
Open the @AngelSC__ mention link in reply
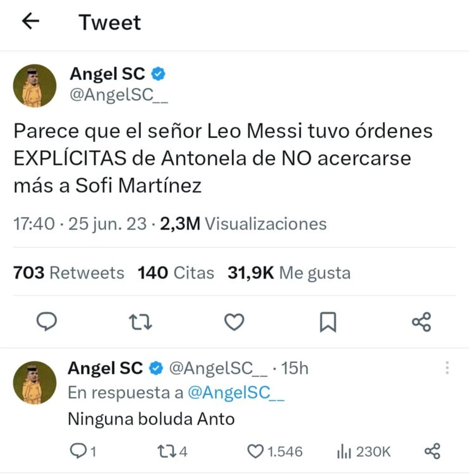coord(236,393)
